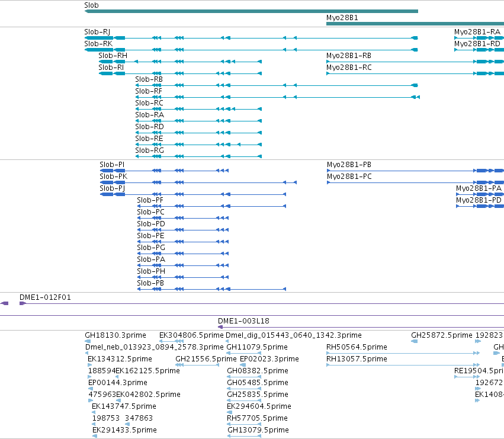
Task: Select the Myo28B1-PB protein label
Action: pos(349,165)
